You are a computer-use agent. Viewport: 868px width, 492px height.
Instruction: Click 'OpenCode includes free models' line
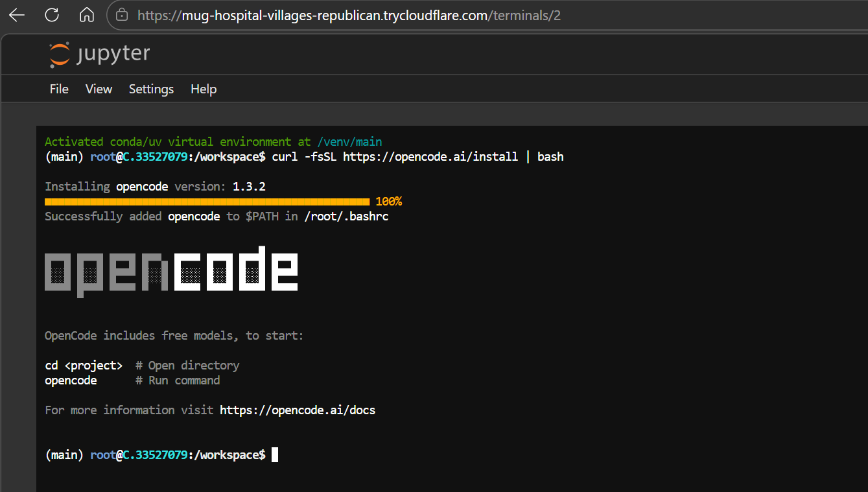pyautogui.click(x=174, y=336)
